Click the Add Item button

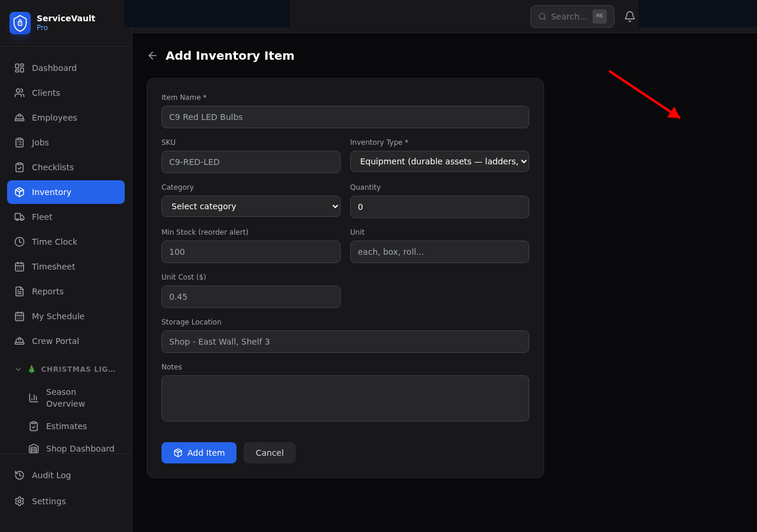[199, 453]
